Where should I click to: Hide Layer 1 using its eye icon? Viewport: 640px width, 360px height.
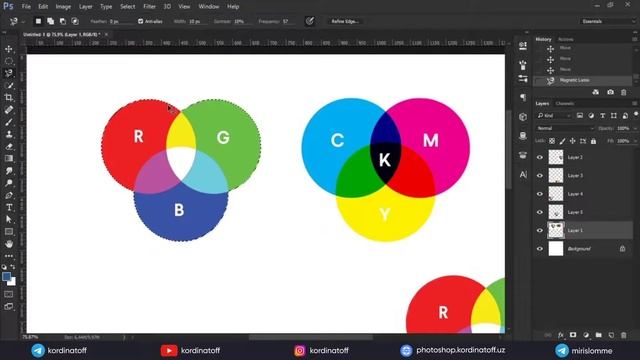click(x=540, y=231)
